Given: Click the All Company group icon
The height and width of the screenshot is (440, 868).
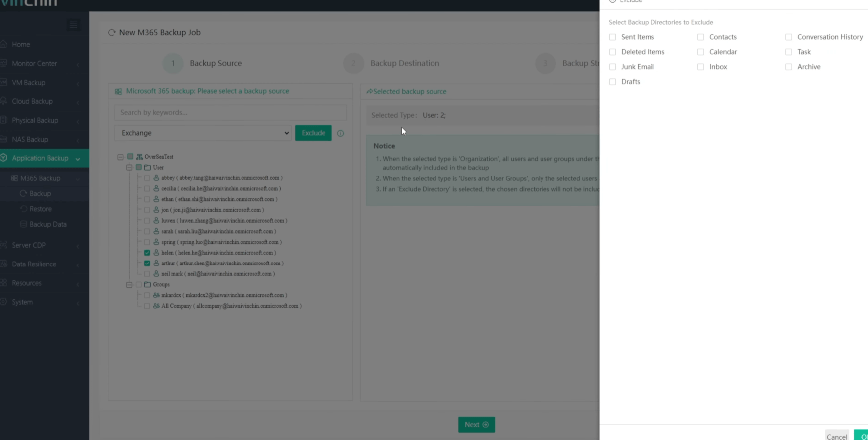Looking at the screenshot, I should point(156,306).
